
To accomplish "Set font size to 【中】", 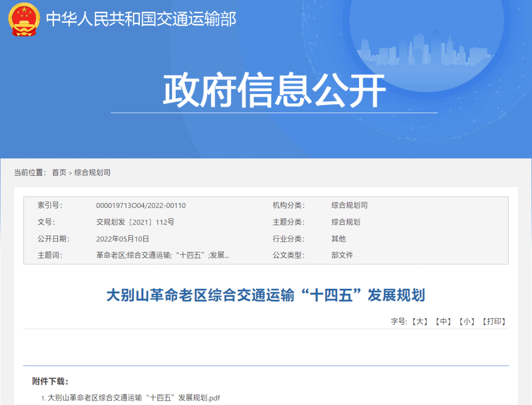I will pos(443,321).
